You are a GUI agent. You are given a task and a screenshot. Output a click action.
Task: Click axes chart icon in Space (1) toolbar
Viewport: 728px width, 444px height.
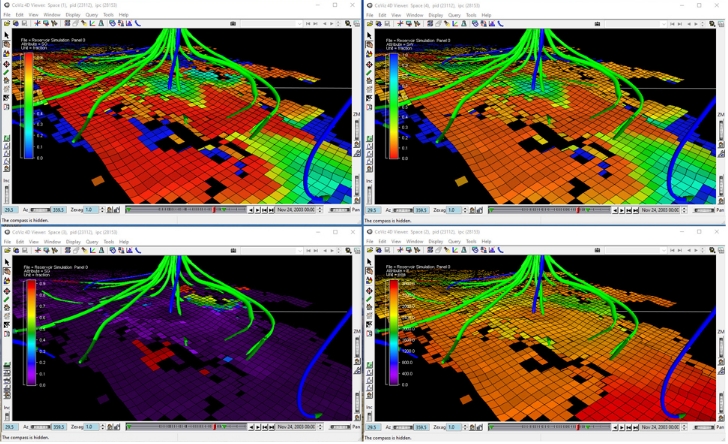[92, 23]
